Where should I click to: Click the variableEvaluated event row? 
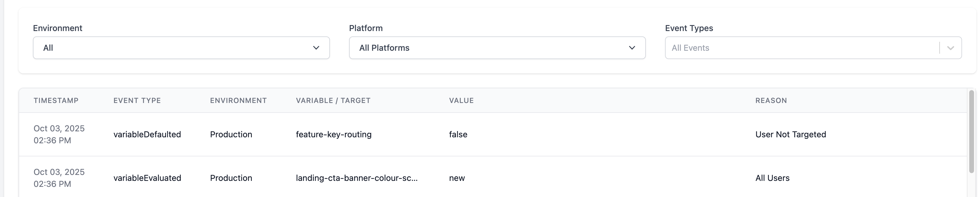tap(147, 178)
